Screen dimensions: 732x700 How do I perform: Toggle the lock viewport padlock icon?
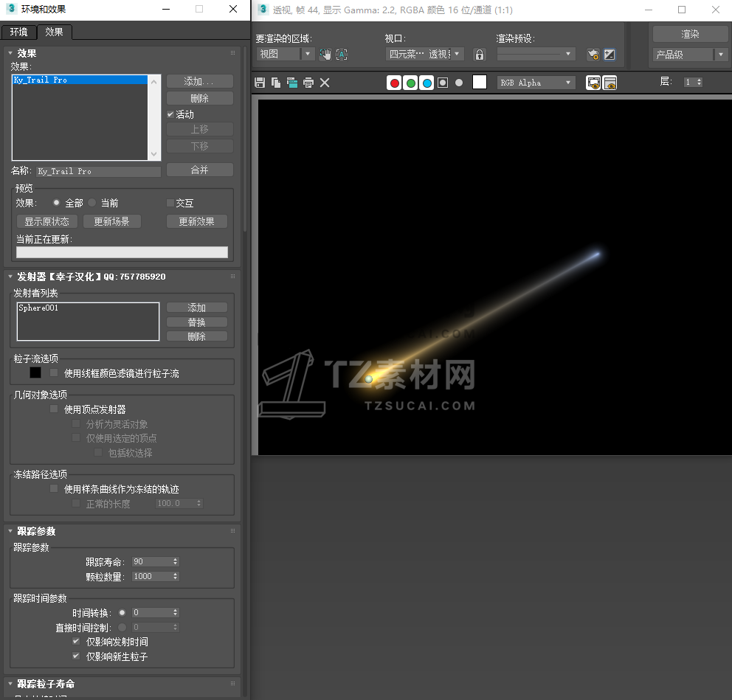pyautogui.click(x=480, y=55)
